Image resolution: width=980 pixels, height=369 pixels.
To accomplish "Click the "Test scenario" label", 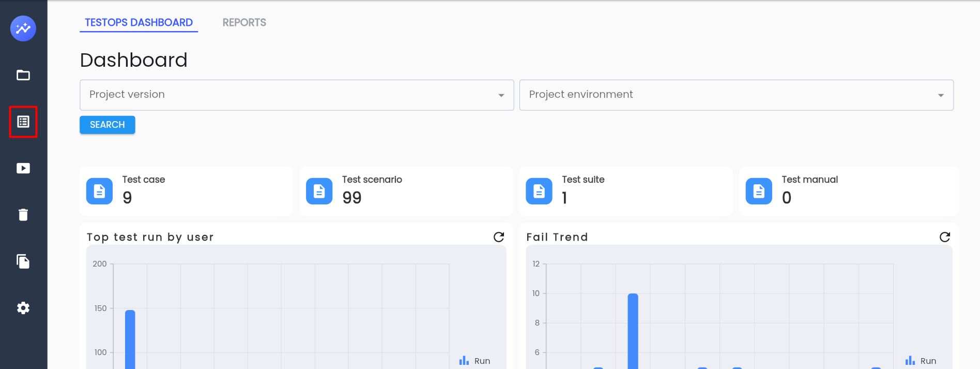I will 372,180.
